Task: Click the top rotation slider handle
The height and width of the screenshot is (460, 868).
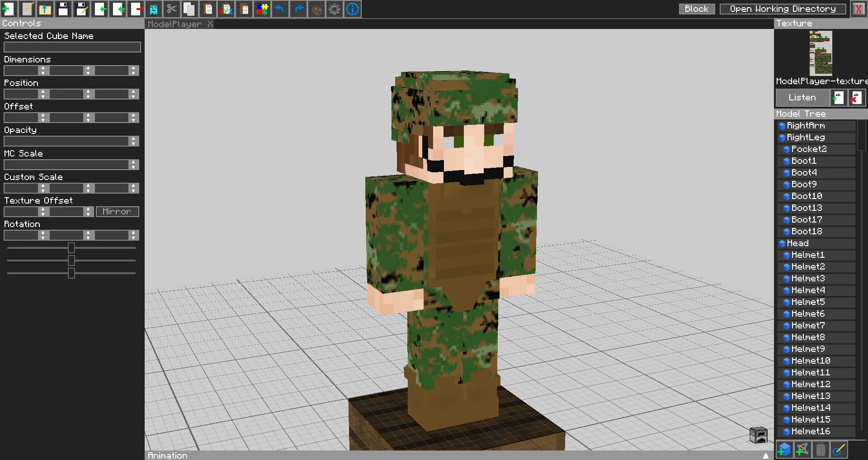Action: click(x=71, y=248)
